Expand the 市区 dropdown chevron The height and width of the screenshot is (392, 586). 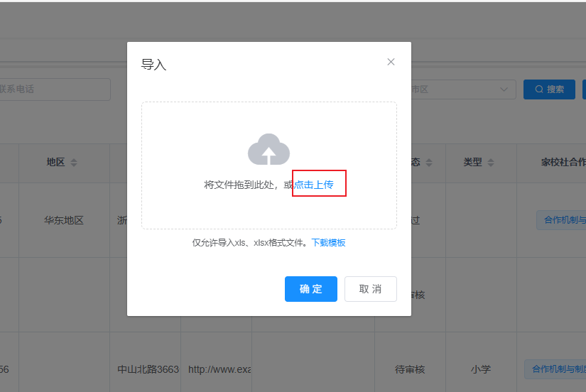point(504,89)
